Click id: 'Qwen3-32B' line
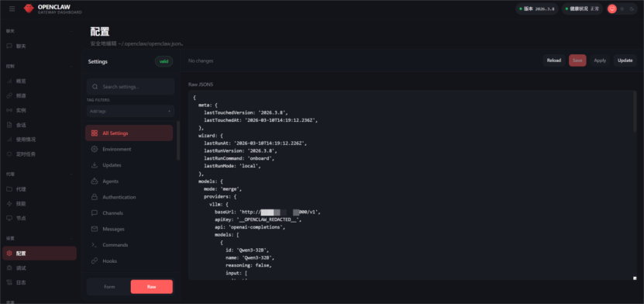The image size is (644, 304). click(247, 250)
